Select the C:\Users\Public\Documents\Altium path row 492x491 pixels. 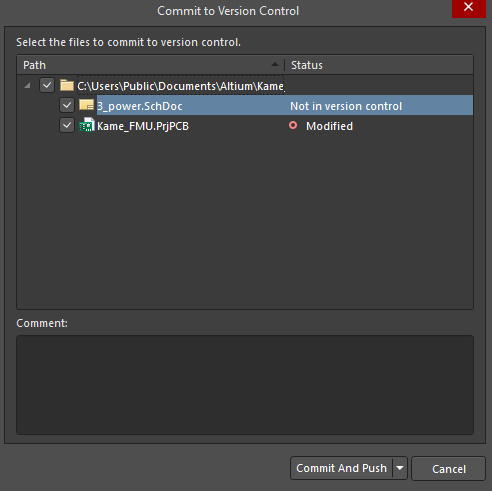click(181, 86)
